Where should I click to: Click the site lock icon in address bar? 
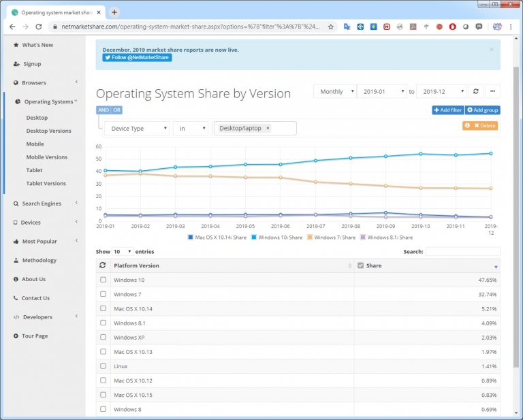click(55, 27)
